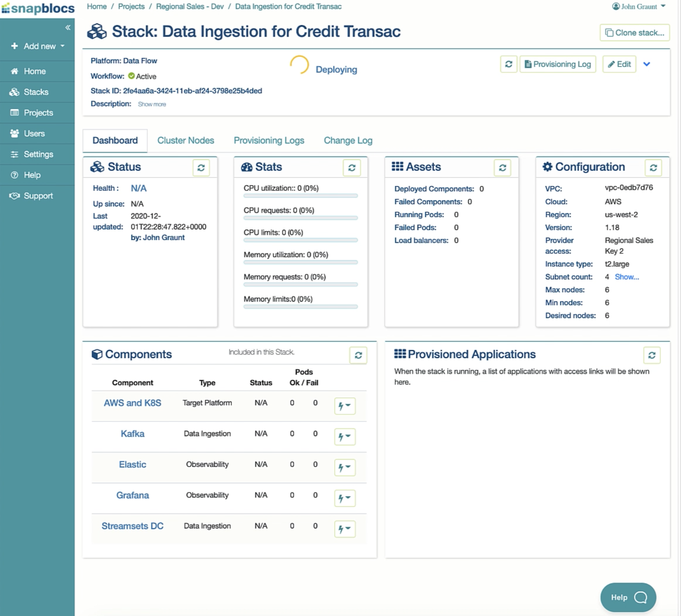Refresh the Stats panel
Viewport: 681px width, 616px height.
[x=352, y=168]
